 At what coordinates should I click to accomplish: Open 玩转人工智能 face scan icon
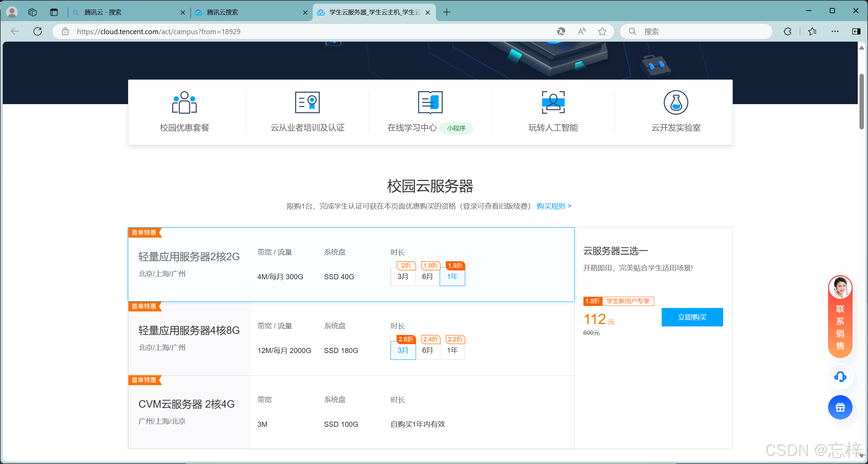coord(553,102)
